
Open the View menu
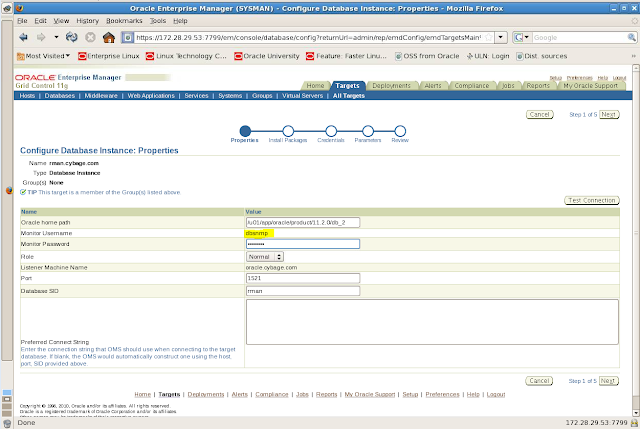[x=61, y=21]
